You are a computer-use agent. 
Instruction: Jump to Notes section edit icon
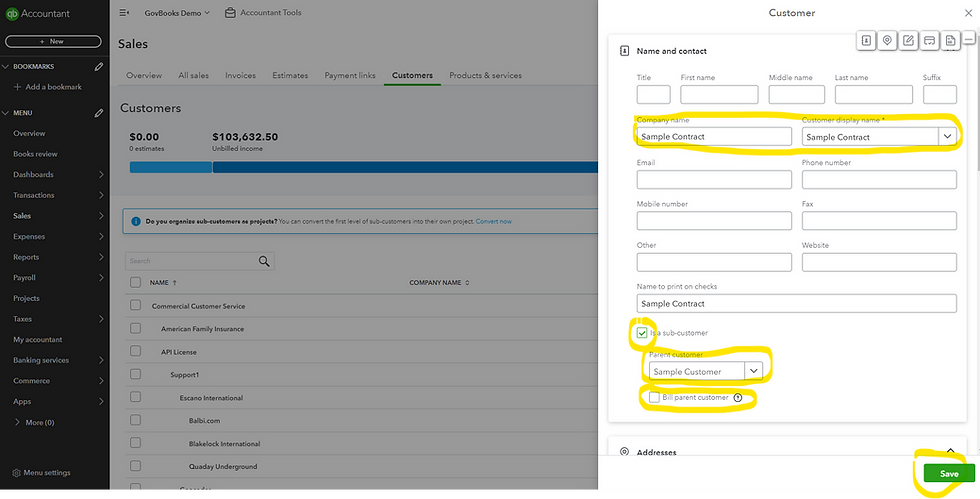pos(908,41)
